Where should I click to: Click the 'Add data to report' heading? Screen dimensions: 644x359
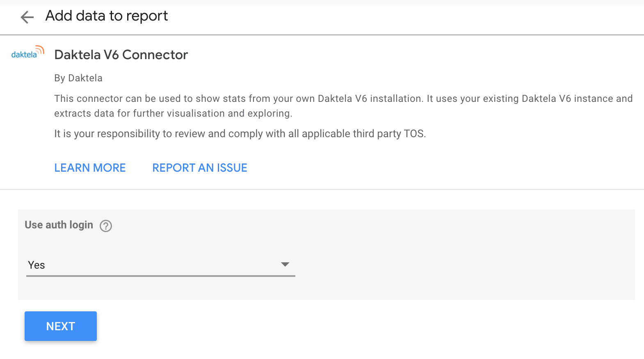[x=107, y=16]
